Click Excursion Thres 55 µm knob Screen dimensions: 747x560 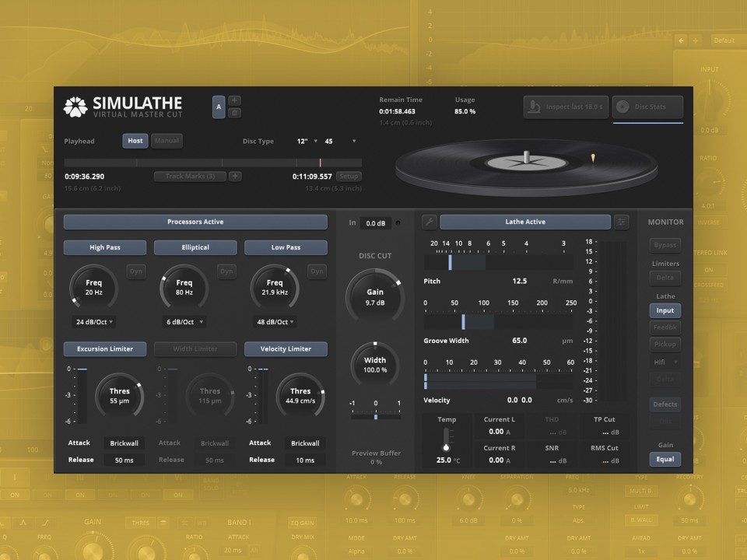[120, 396]
